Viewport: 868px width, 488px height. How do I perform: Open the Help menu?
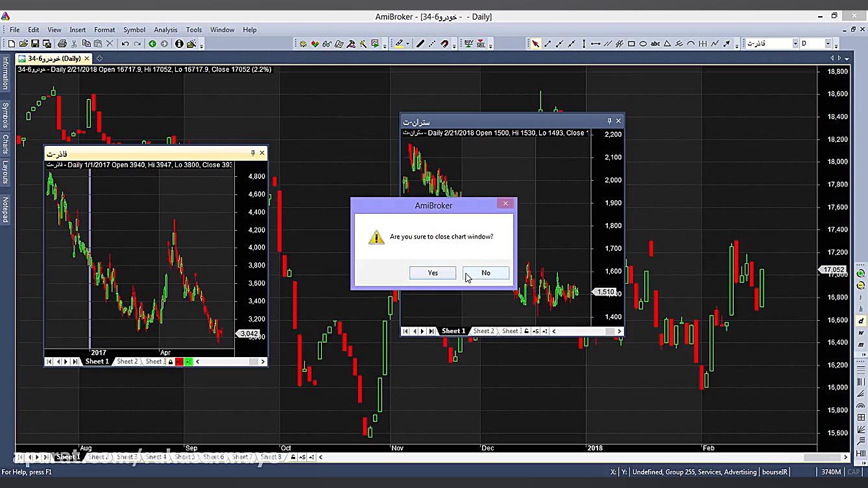coord(250,30)
